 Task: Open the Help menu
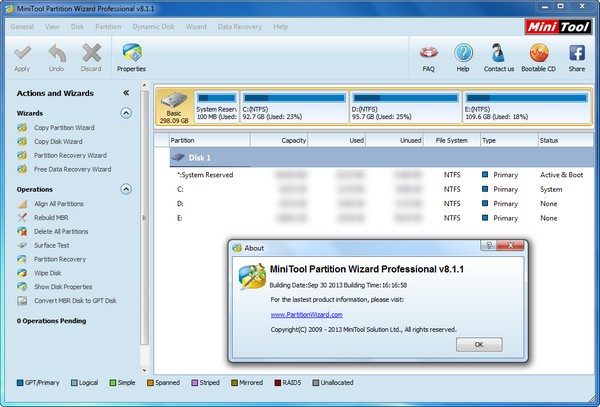pyautogui.click(x=280, y=27)
